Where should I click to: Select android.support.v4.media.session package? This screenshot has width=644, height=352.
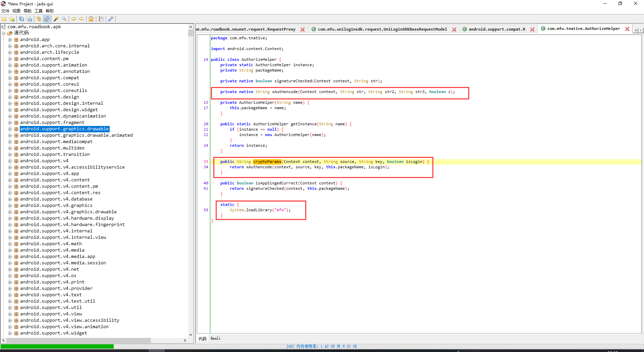pos(63,263)
